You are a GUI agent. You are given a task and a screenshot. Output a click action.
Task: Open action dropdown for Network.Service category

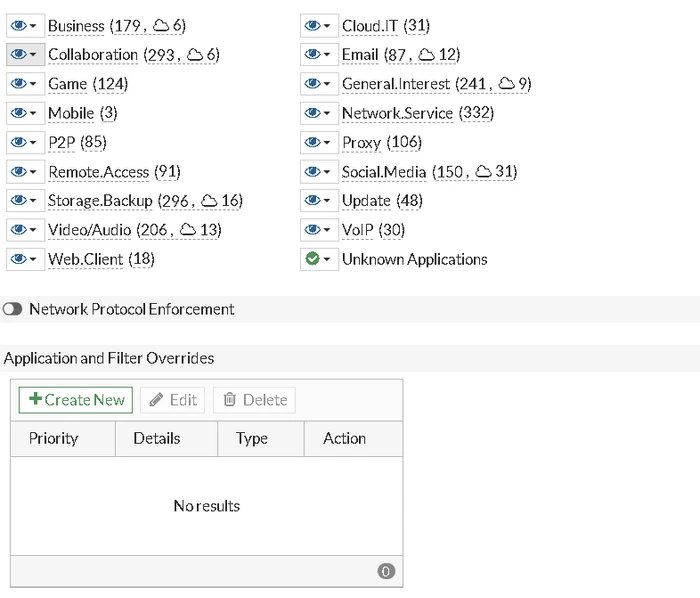[319, 113]
